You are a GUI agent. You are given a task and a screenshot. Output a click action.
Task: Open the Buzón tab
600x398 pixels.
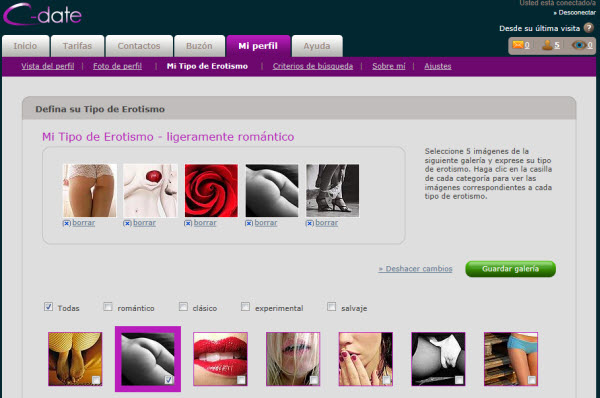[x=199, y=46]
